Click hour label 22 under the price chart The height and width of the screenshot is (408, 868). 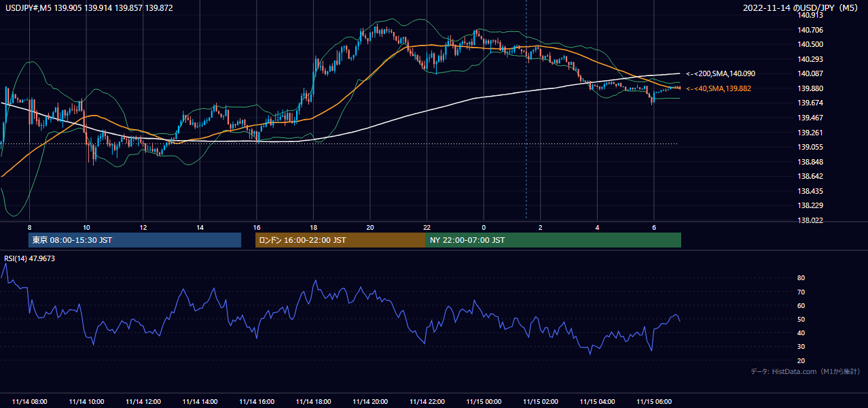427,227
